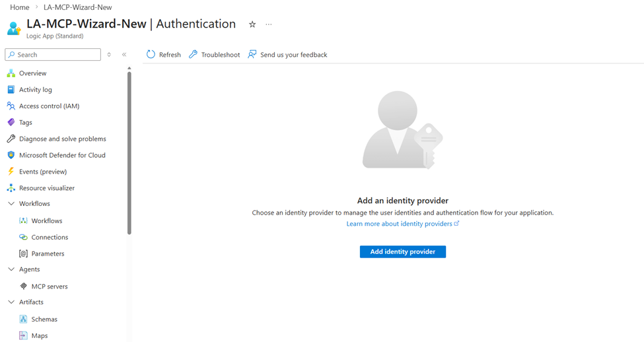Click the Logic App resource icon in the title
Screen dimensions: 644x342
14,28
